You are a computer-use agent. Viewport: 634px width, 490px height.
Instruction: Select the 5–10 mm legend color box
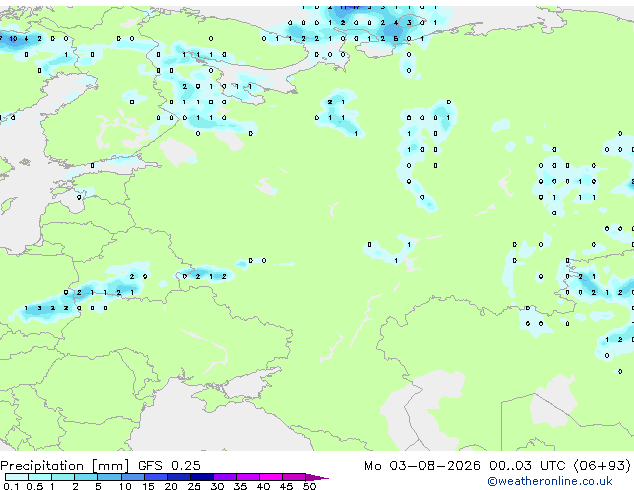(x=109, y=477)
